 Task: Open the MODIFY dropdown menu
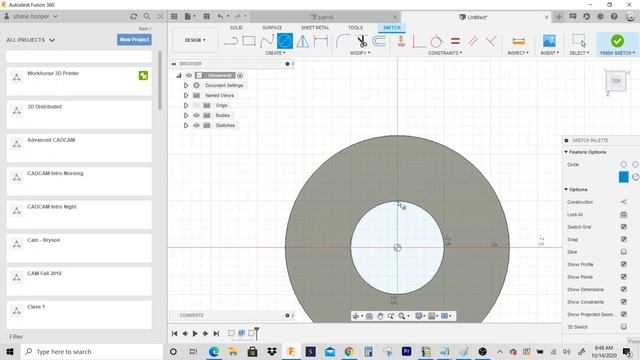point(360,53)
